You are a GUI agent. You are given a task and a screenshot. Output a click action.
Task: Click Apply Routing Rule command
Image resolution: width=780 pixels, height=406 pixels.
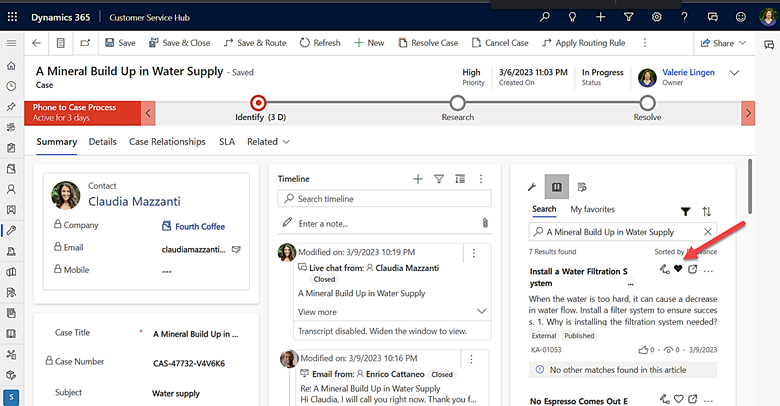coord(582,43)
